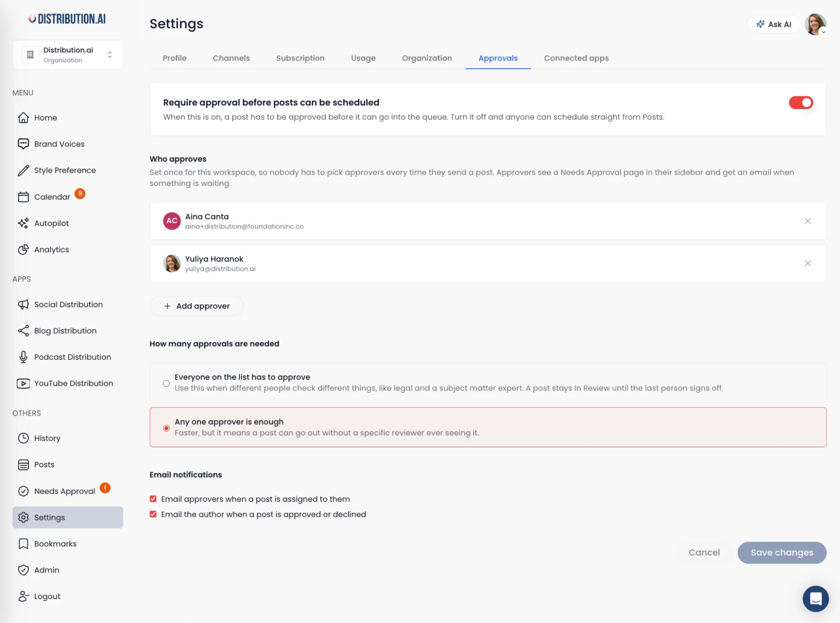Open YouTube Distribution play icon
The width and height of the screenshot is (840, 623).
pyautogui.click(x=24, y=383)
